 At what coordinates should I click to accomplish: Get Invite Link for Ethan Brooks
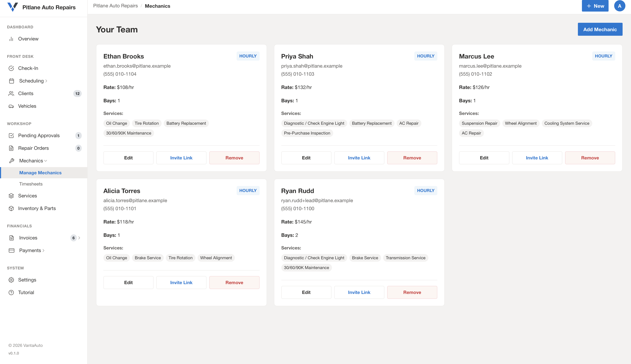(181, 158)
